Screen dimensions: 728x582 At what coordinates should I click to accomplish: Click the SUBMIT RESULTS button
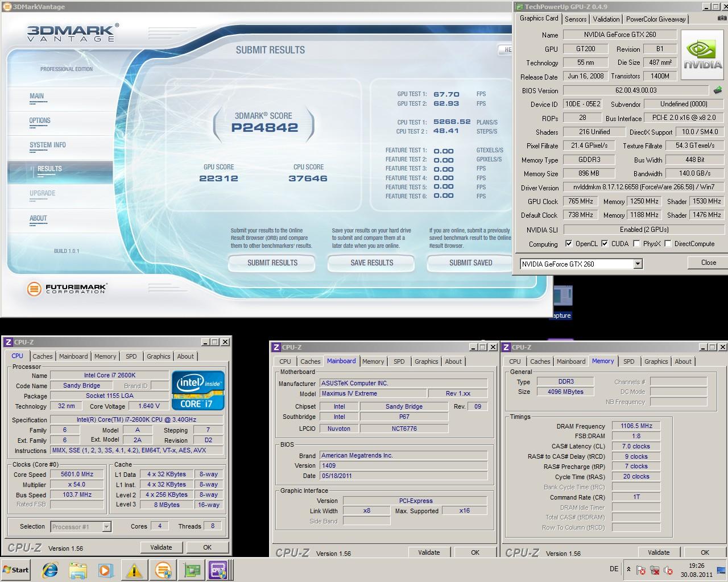[x=272, y=263]
